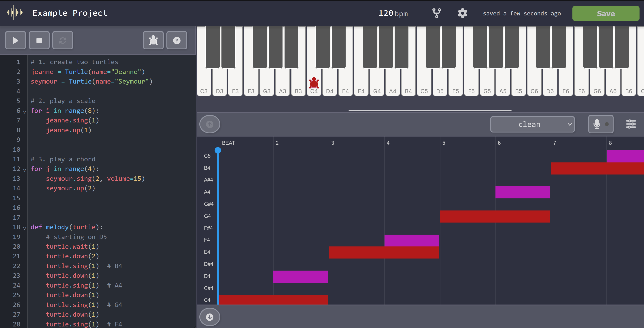The image size is (644, 328).
Task: Open the mixer sliders icon
Action: coord(631,124)
